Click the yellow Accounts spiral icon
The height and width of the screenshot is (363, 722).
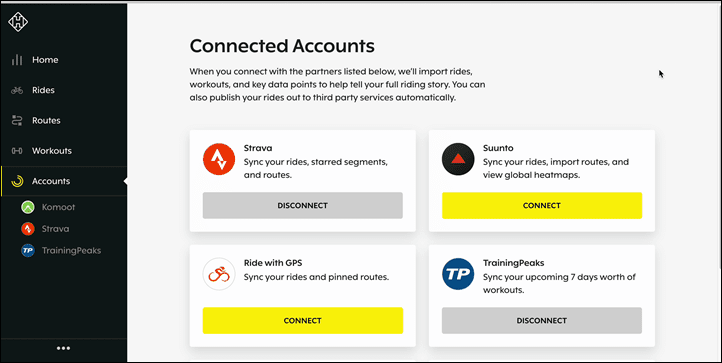coord(17,181)
